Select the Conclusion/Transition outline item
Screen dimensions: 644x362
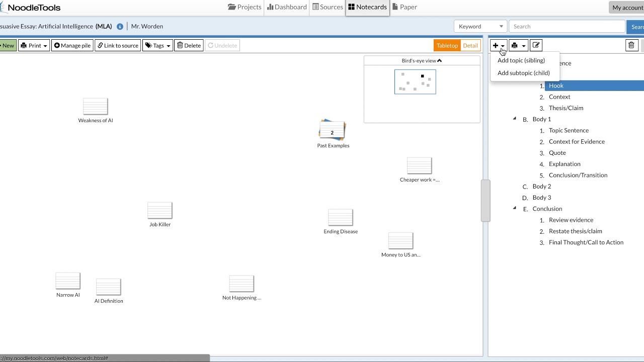tap(578, 175)
